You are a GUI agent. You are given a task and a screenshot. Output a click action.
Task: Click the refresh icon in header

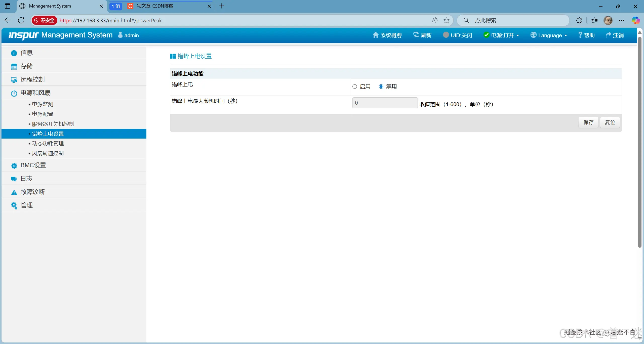pyautogui.click(x=416, y=35)
